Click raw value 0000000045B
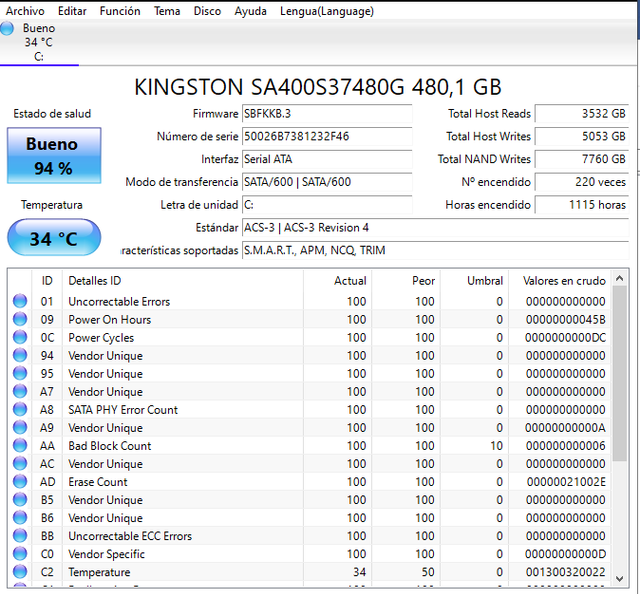 566,320
